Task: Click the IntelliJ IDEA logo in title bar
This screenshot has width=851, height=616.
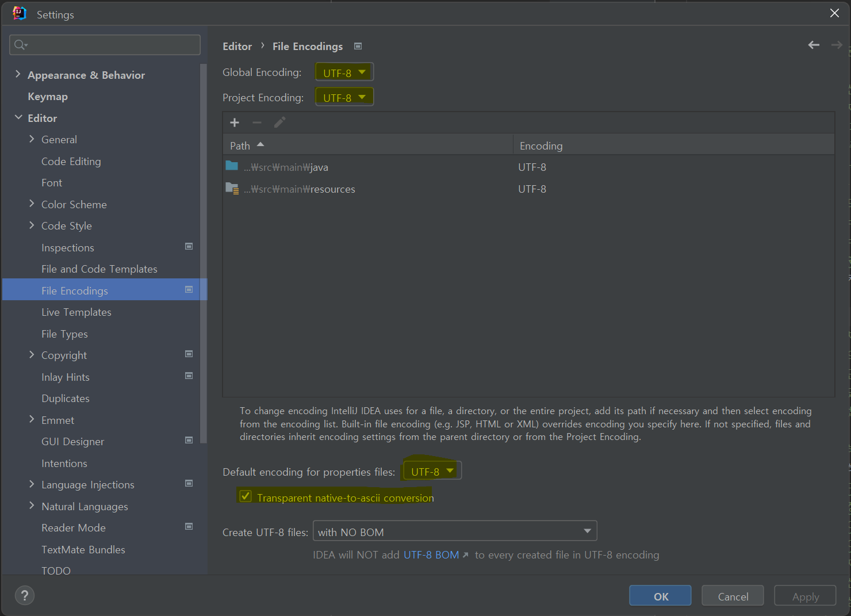Action: point(20,14)
